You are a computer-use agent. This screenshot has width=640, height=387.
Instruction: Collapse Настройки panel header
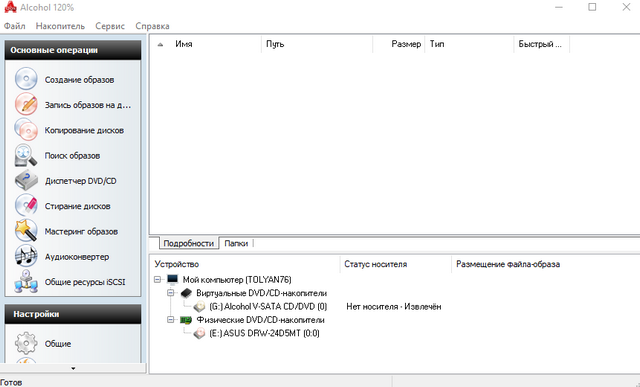pyautogui.click(x=73, y=314)
